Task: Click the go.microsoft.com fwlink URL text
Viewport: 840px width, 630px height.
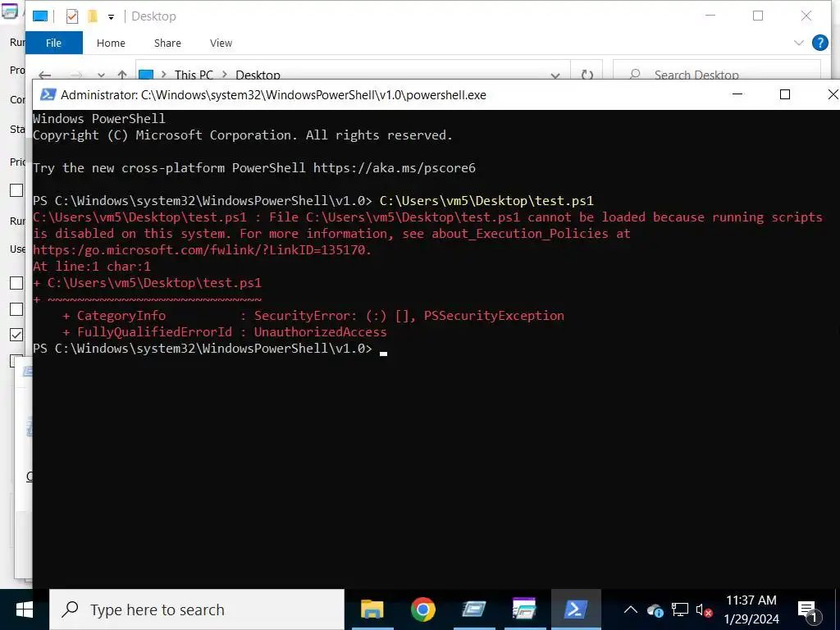Action: tap(202, 249)
